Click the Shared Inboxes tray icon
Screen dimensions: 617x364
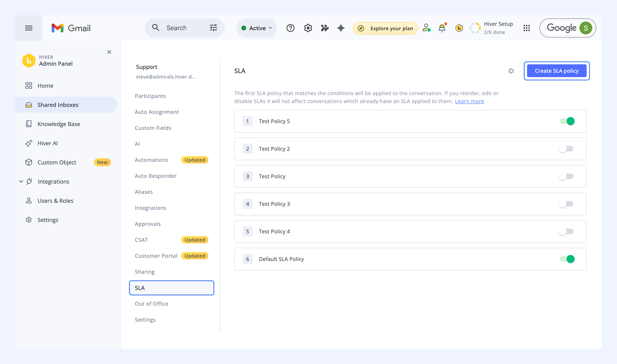click(29, 105)
